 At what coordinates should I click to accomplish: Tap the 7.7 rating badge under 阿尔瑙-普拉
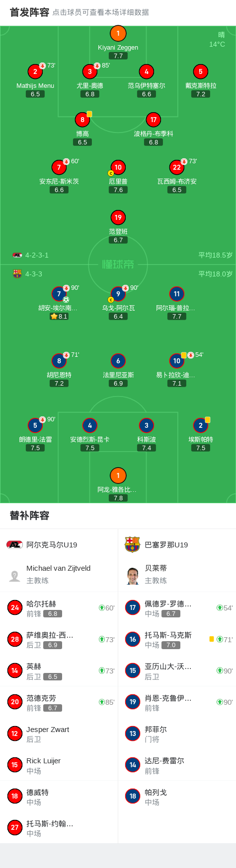(176, 316)
